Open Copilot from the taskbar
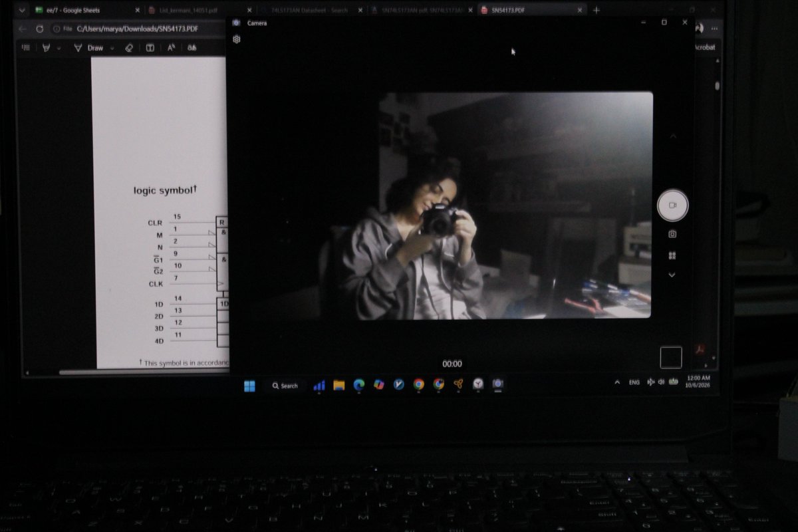This screenshot has width=798, height=532. [379, 384]
